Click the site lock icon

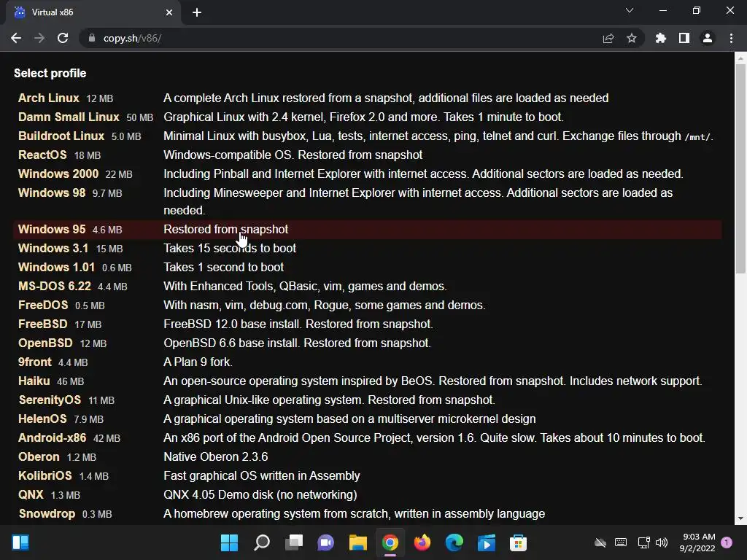point(92,38)
